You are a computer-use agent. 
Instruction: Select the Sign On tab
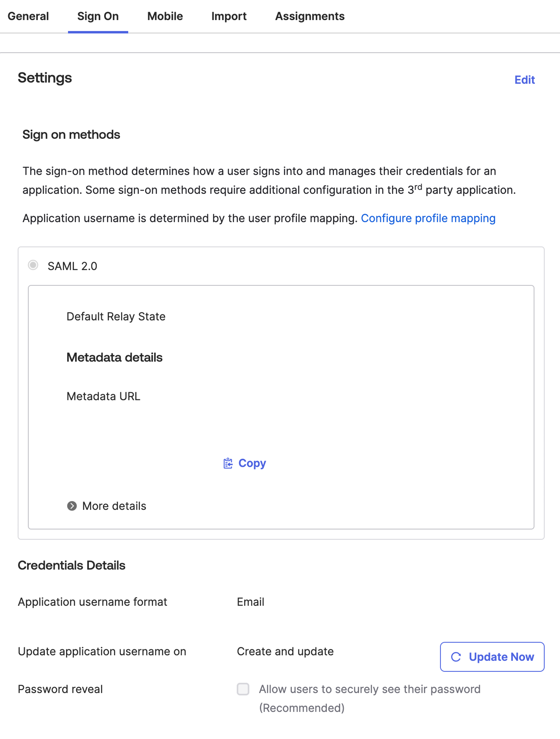click(x=98, y=16)
